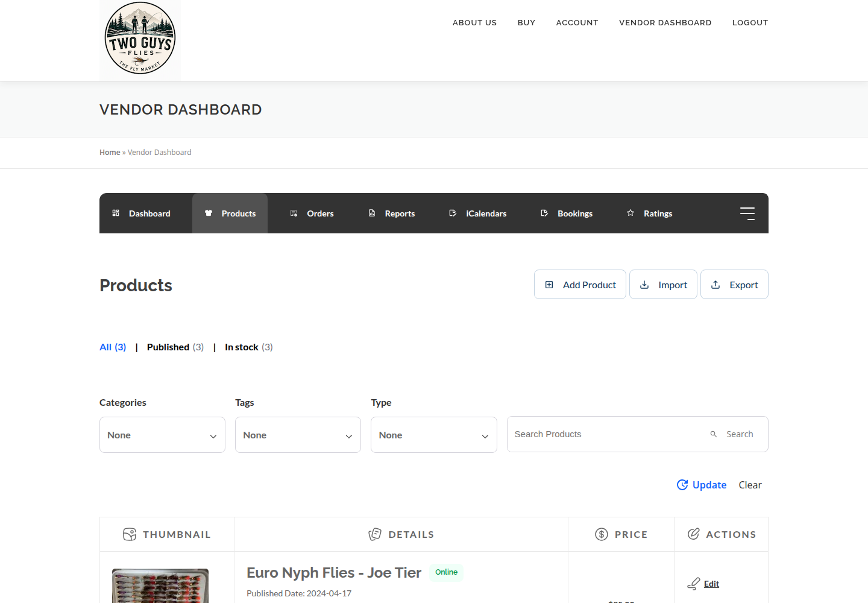Click the Edit pencil icon

coord(694,584)
